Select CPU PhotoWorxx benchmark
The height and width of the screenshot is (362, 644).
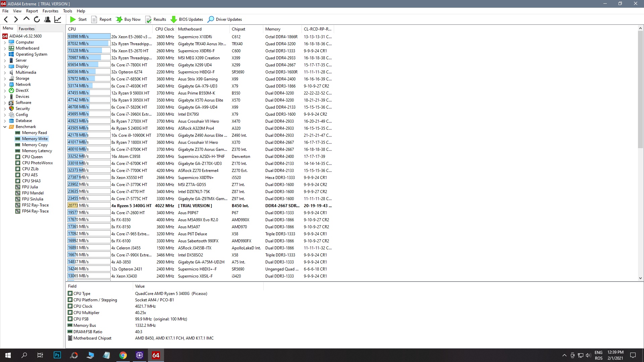tap(37, 163)
